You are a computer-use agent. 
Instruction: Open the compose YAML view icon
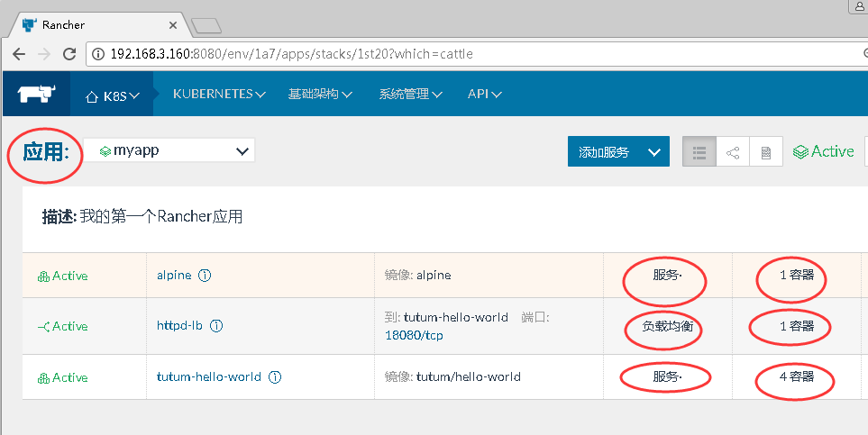766,151
